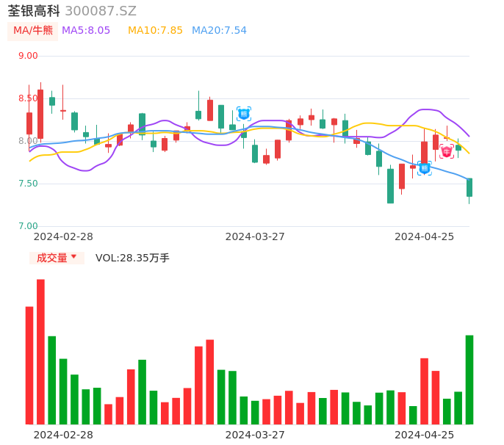Select the tallest red volume bar
Viewport: 504px width, 445px height.
coord(40,352)
